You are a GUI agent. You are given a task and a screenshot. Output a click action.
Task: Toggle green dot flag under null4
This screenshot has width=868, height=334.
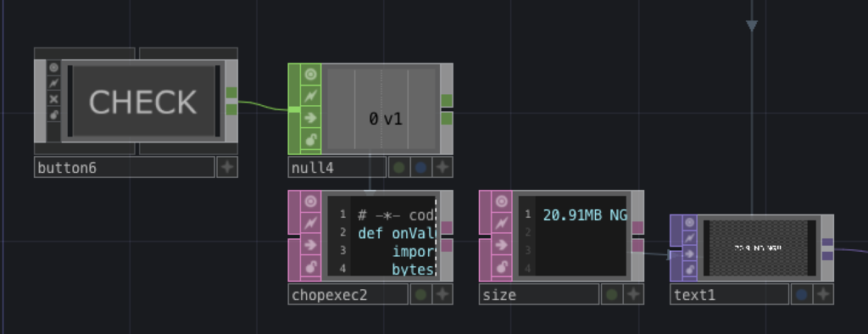coord(399,167)
